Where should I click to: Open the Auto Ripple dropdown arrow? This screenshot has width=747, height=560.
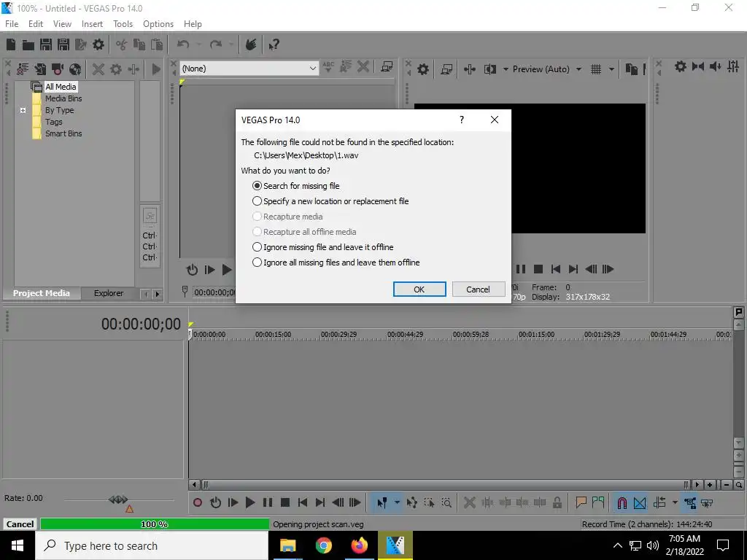[675, 502]
